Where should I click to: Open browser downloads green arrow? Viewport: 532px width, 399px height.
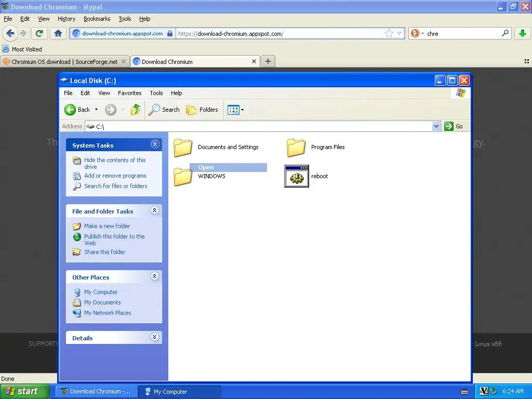click(523, 33)
